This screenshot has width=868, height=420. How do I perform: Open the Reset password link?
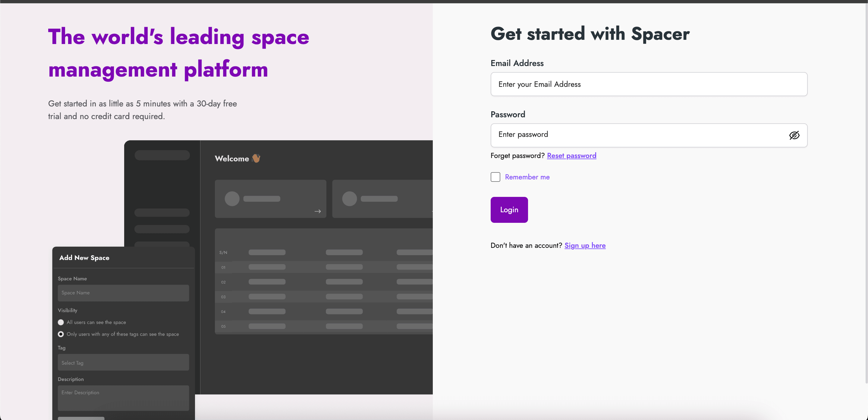point(571,156)
